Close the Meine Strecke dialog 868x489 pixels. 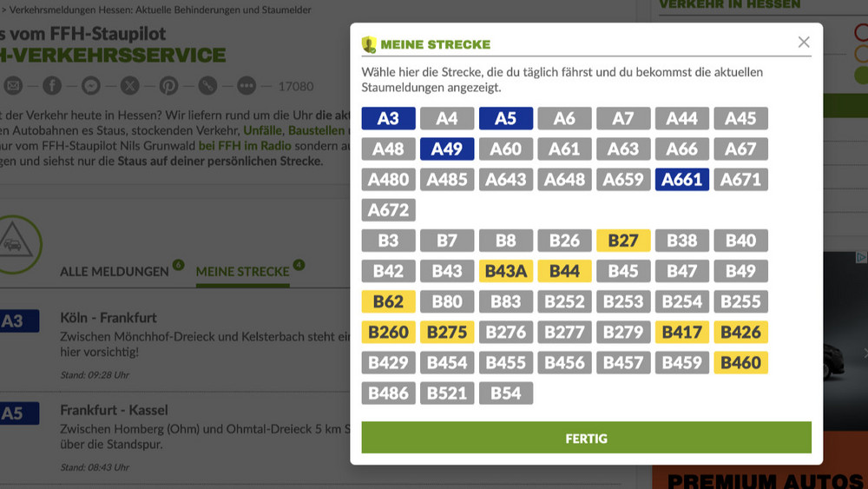[804, 43]
